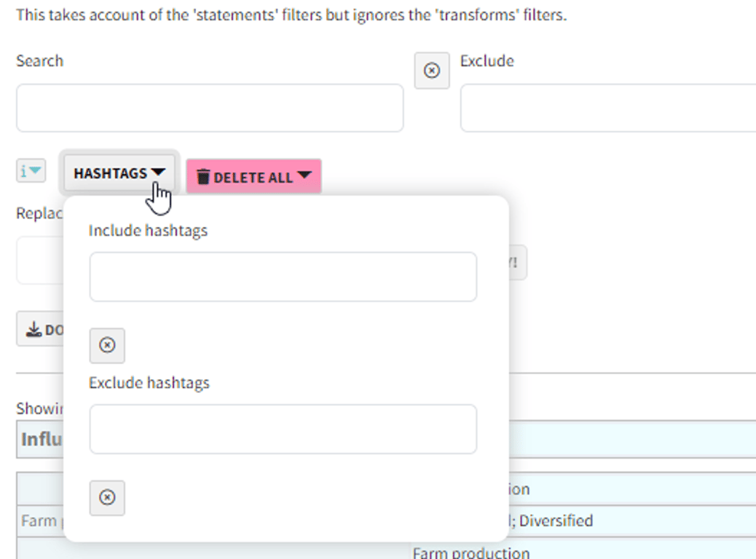Click the Include hashtags input
Viewport: 756px width, 559px height.
[x=283, y=277]
